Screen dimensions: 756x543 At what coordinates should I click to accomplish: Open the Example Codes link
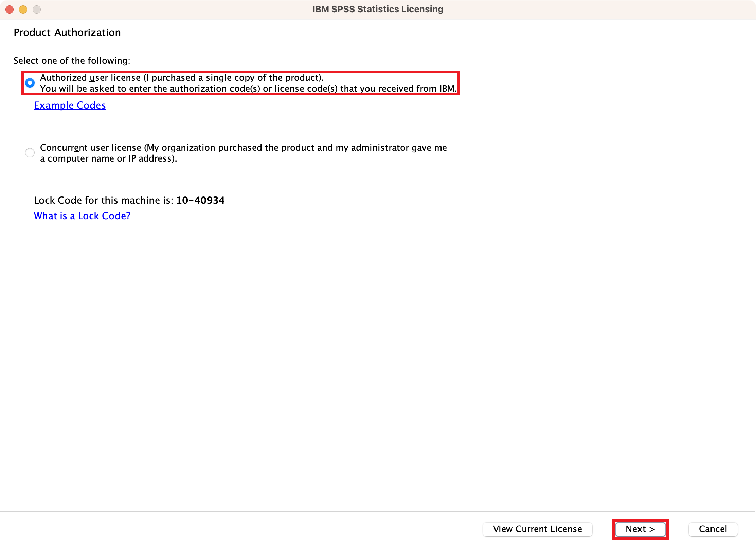pyautogui.click(x=70, y=105)
